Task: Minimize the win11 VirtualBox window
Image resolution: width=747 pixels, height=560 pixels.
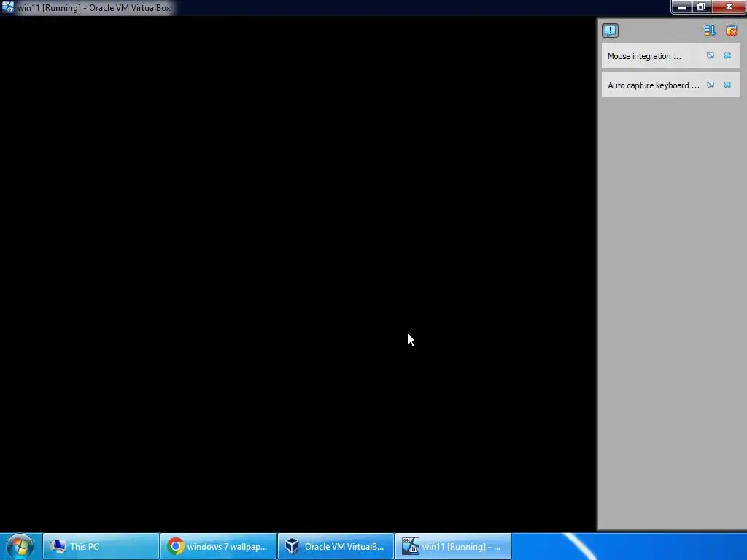Action: (x=682, y=7)
